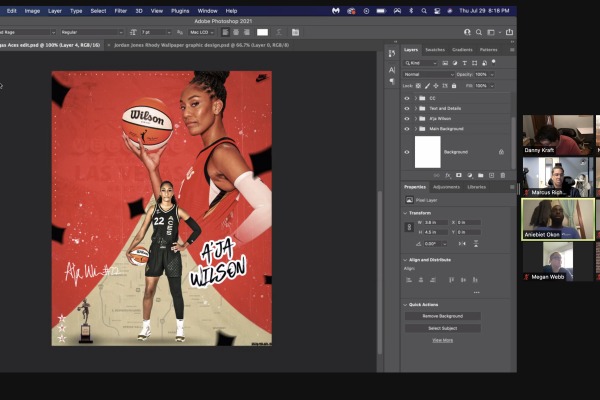Show more align options ellipsis
Image resolution: width=600 pixels, height=400 pixels.
476,292
